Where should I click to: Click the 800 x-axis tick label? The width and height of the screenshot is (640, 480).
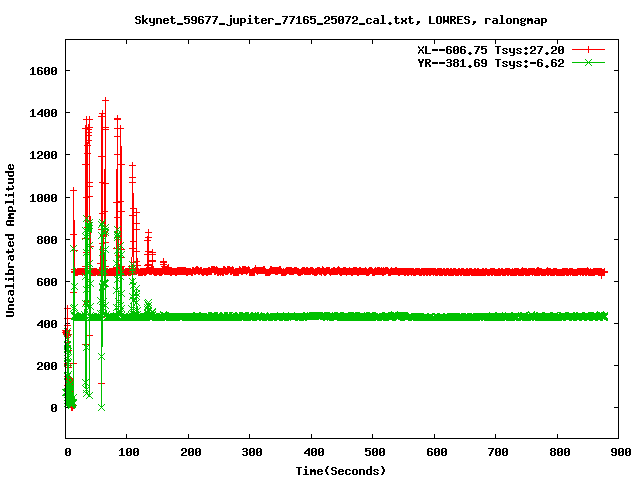tap(560, 452)
